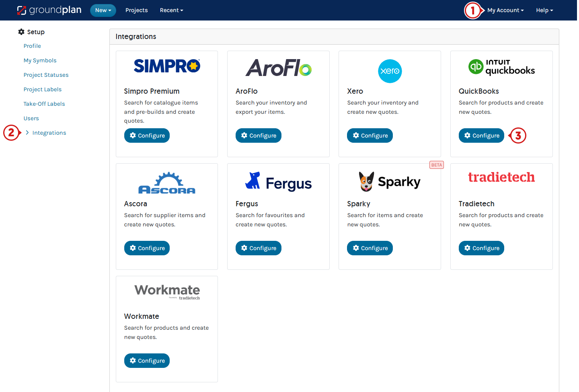The image size is (579, 392).
Task: Click the Sparky card title
Action: [x=359, y=204]
